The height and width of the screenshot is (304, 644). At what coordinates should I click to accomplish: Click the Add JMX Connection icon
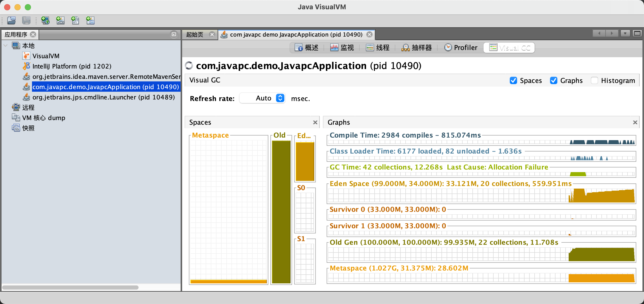click(60, 20)
